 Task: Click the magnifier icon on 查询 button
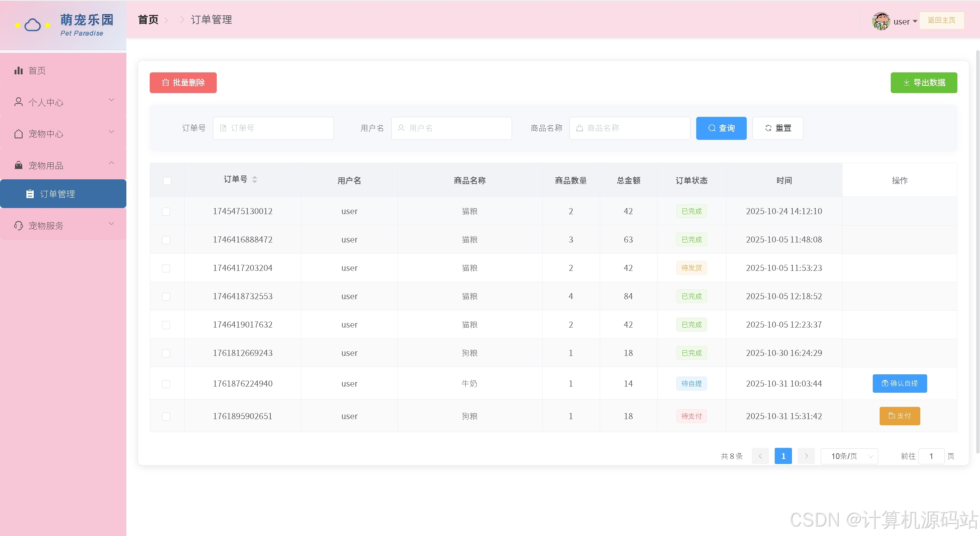pyautogui.click(x=712, y=128)
